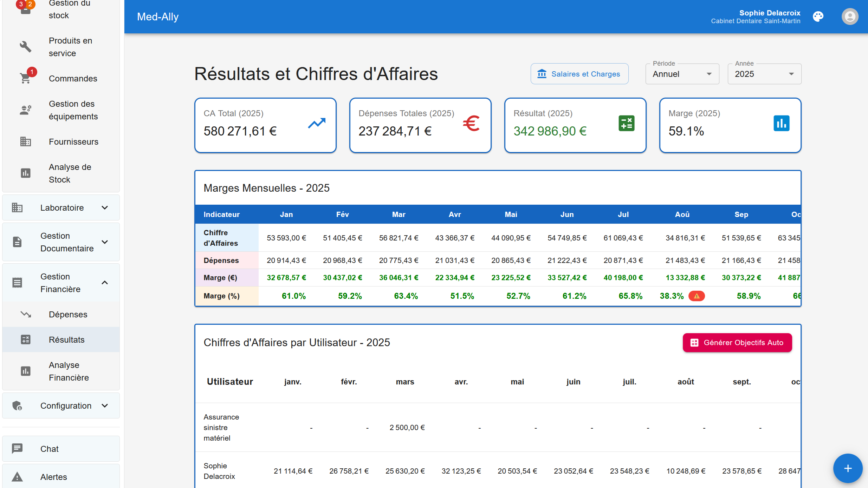868x488 pixels.
Task: Click the Dépenses trending-down icon
Action: pyautogui.click(x=25, y=314)
